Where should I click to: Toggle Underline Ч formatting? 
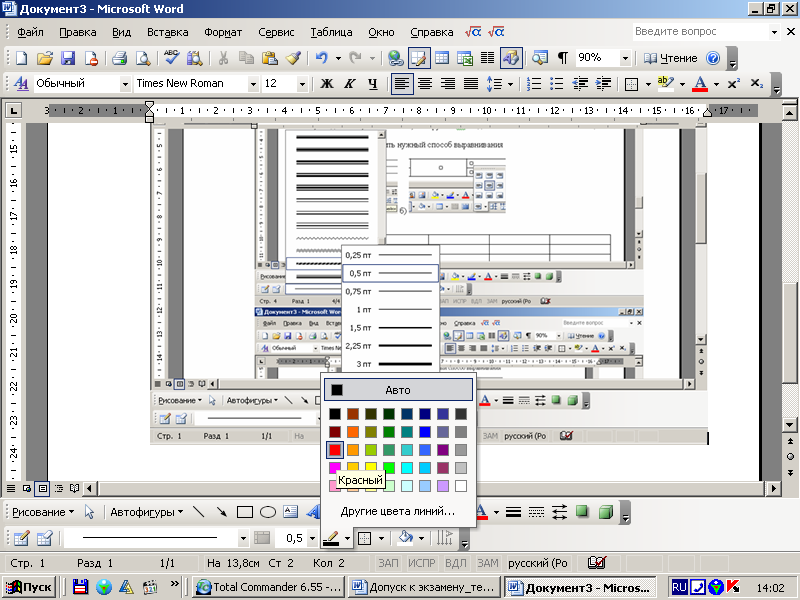click(373, 84)
